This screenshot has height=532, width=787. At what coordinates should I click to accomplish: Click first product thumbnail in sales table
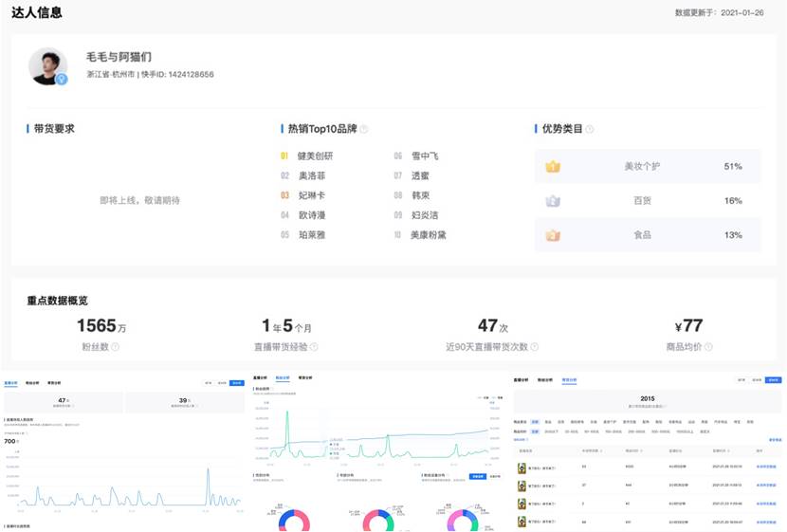click(522, 468)
